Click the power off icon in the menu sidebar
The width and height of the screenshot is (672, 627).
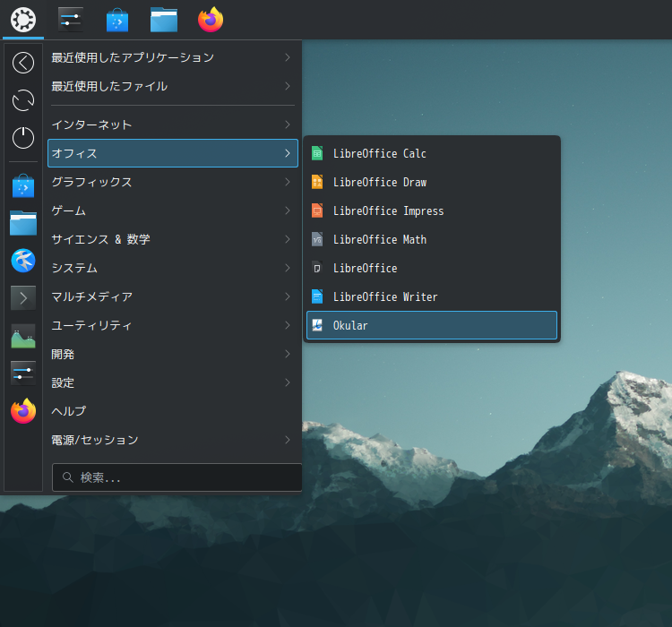[23, 138]
